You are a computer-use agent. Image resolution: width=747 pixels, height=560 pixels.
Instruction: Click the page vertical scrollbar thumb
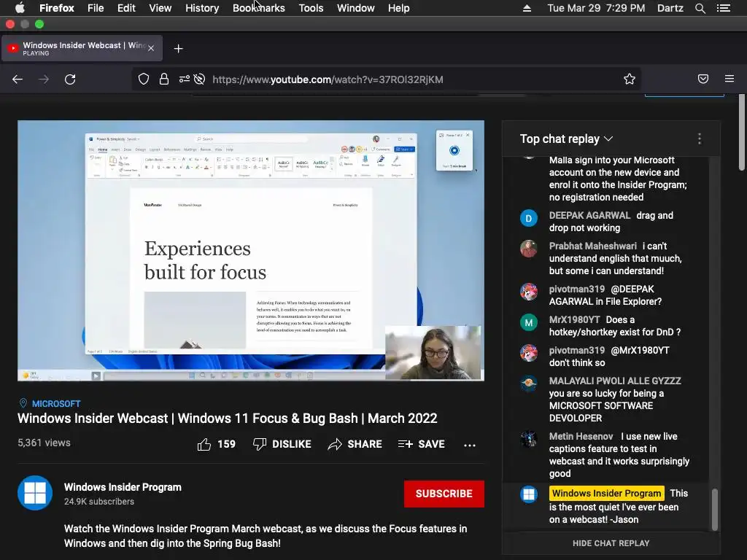coord(741,133)
